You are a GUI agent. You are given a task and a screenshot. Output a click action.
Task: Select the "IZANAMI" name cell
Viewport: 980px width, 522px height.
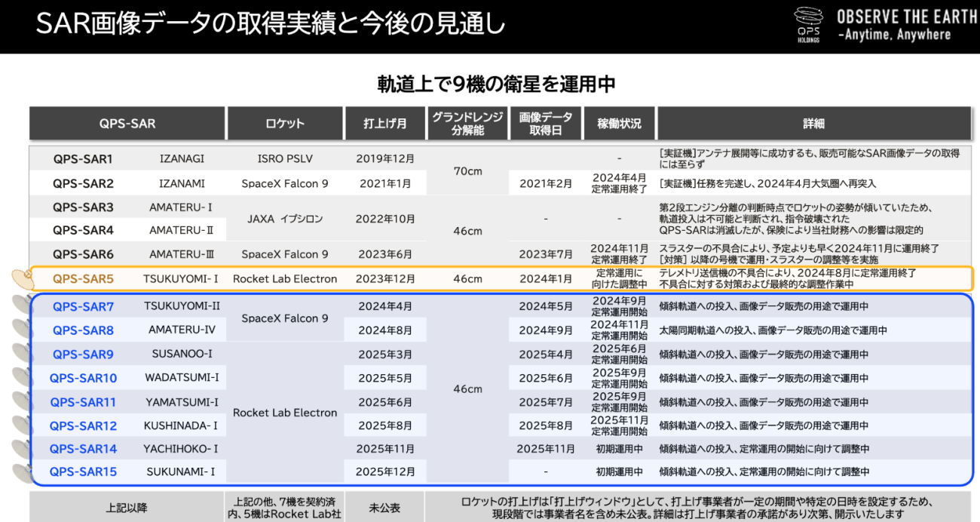click(182, 183)
